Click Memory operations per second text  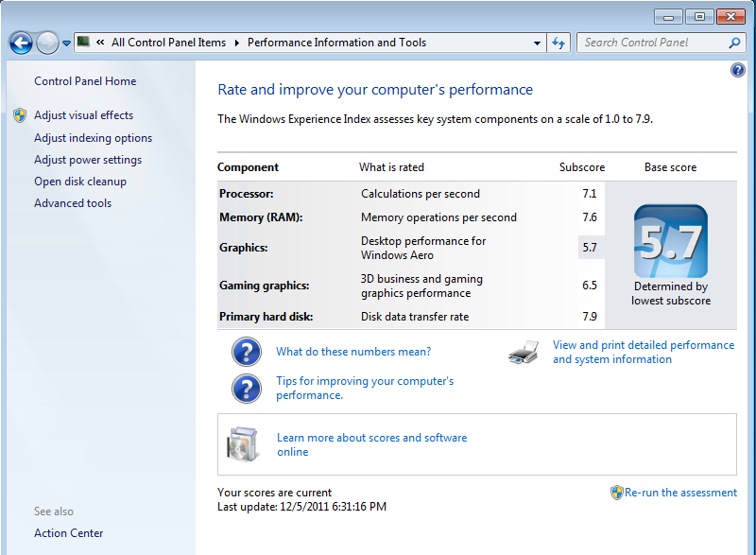tap(438, 217)
